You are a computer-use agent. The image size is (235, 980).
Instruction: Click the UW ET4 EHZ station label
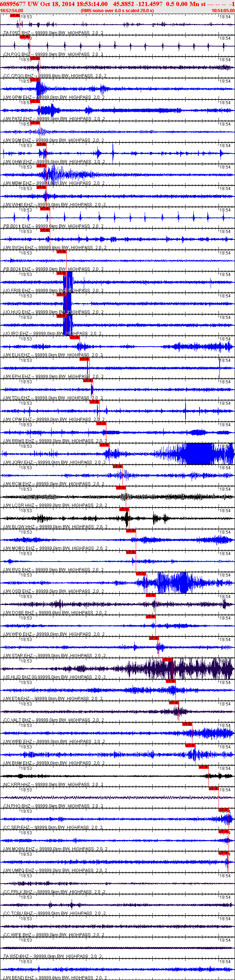17,699
